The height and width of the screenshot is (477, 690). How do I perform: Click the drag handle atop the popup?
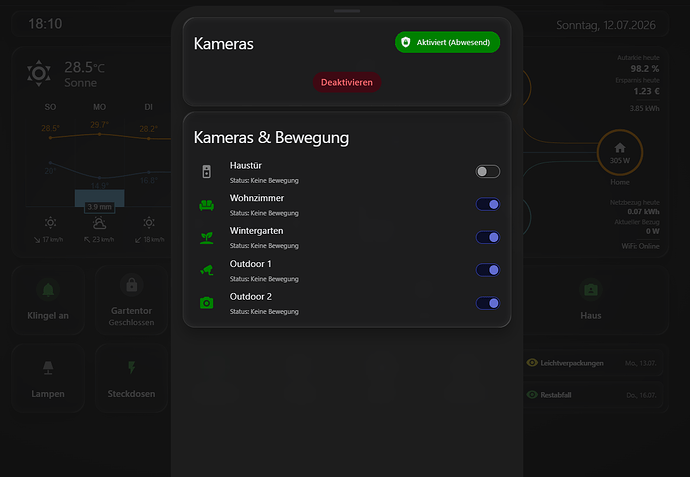347,11
